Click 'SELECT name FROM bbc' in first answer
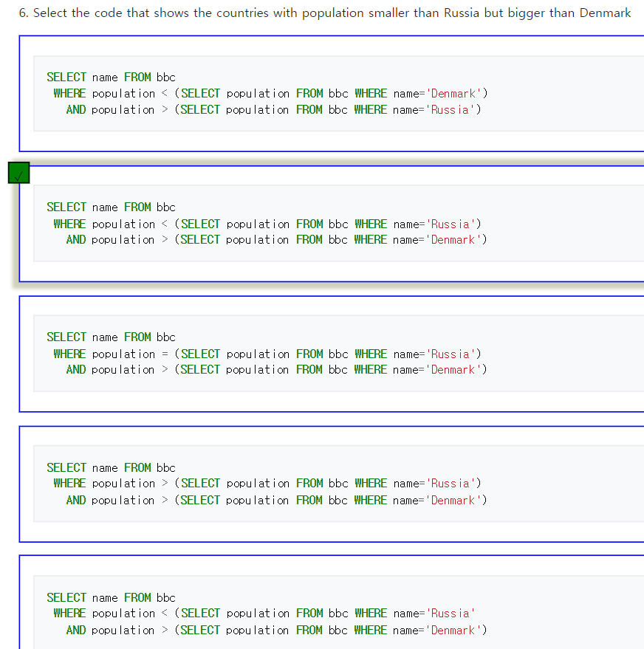Screen dimensions: 644x649 click(x=111, y=78)
